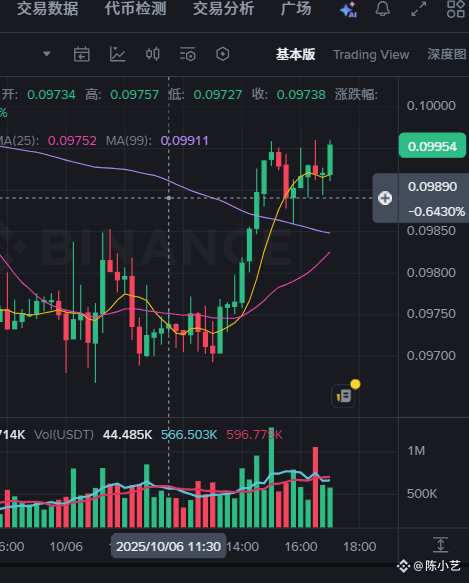Collapse the volume pane resize icon

pyautogui.click(x=440, y=545)
